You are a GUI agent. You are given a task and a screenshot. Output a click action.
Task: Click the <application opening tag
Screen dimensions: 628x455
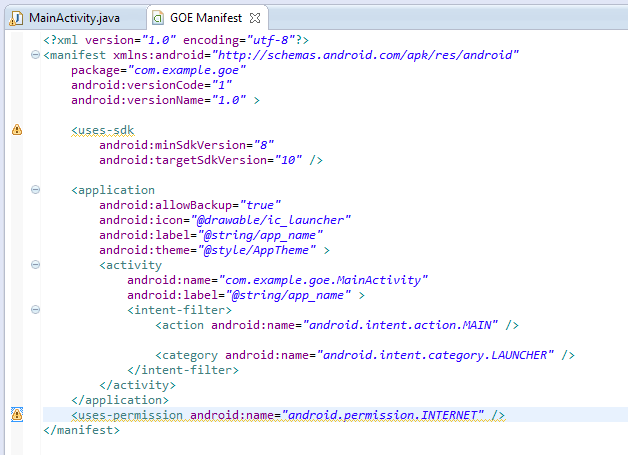pos(113,190)
